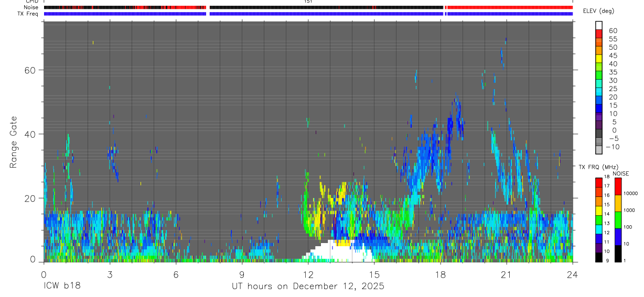The height and width of the screenshot is (297, 644).
Task: Select the cyan TX FRQ swatch between 13 and 12
Action: [x=599, y=229]
